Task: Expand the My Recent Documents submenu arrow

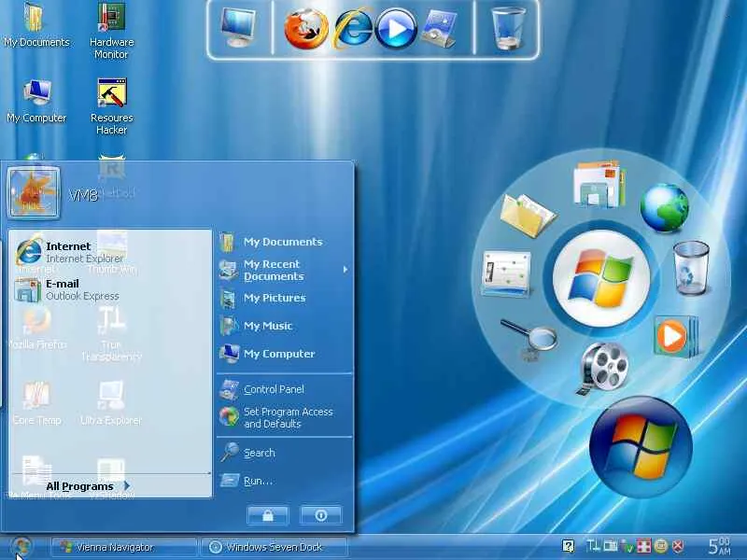Action: [x=345, y=270]
